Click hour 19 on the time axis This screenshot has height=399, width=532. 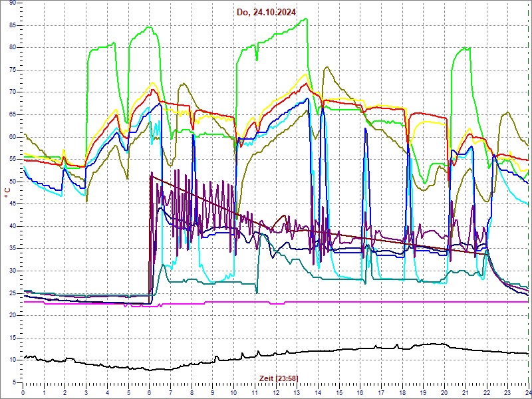pyautogui.click(x=423, y=392)
